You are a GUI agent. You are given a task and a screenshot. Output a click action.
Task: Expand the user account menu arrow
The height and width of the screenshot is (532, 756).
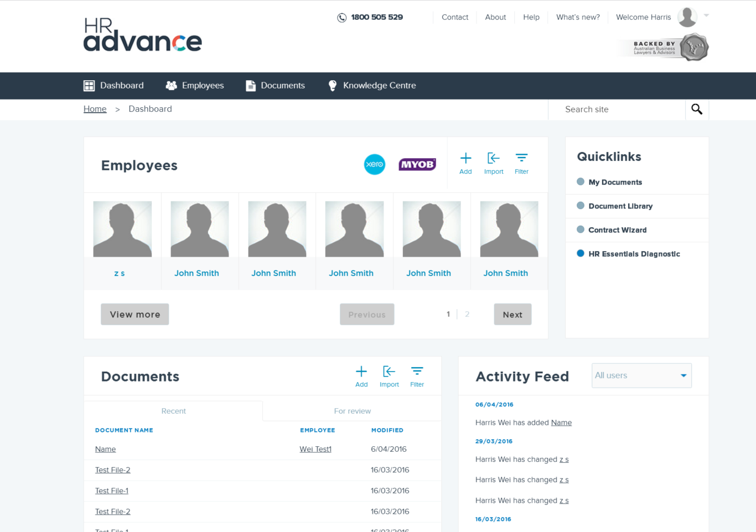pos(706,15)
